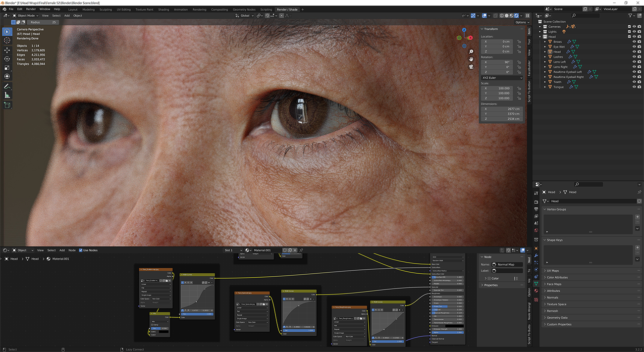
Task: Click the Options button in the viewport header
Action: pos(521,22)
